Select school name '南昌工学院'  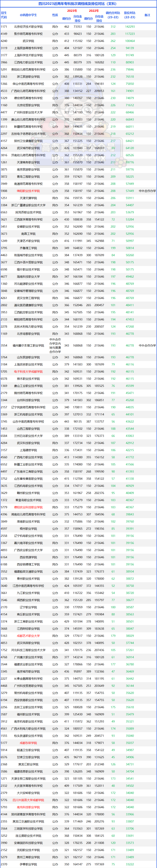(x=28, y=234)
